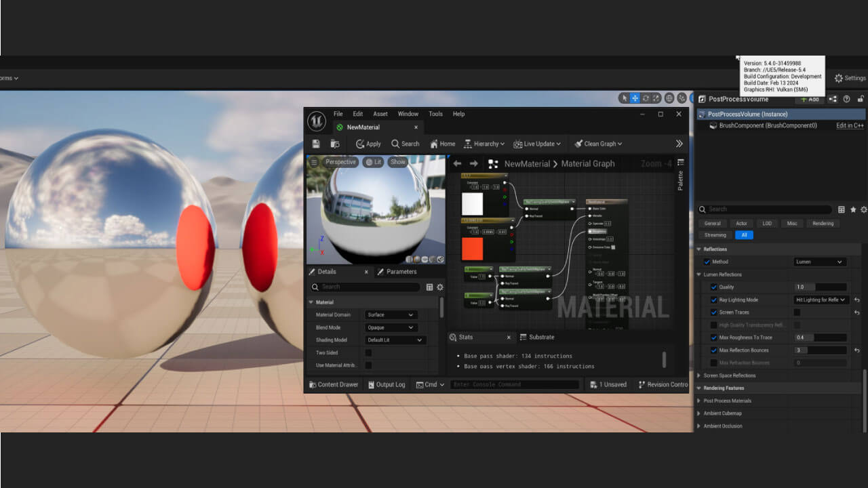The image size is (868, 488).
Task: Toggle the Quality override checkbox
Action: (713, 287)
